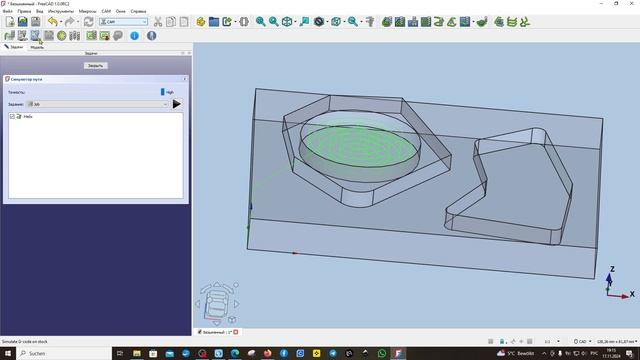Open WhatsApp from the taskbar
640x360 pixels.
[382, 353]
